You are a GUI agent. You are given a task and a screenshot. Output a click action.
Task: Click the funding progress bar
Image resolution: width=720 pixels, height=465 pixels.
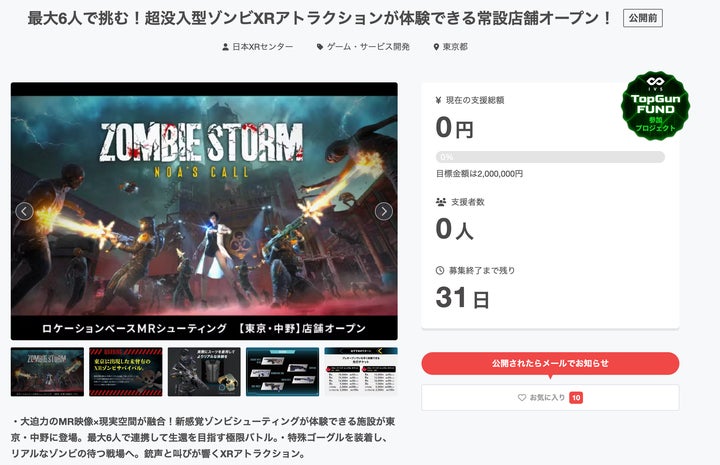coord(550,157)
